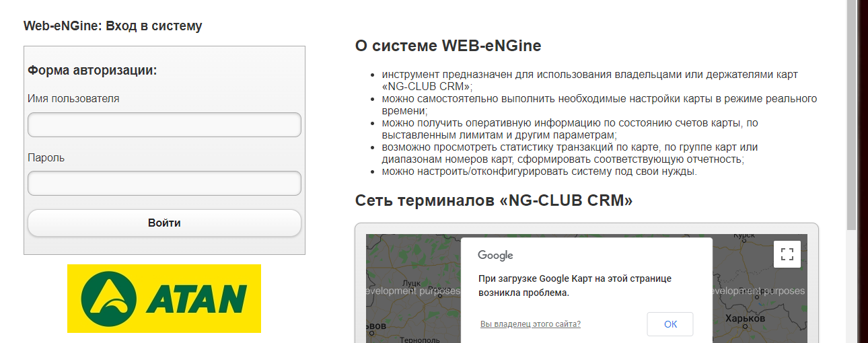
Task: Click the ATAN logo image
Action: pyautogui.click(x=164, y=299)
